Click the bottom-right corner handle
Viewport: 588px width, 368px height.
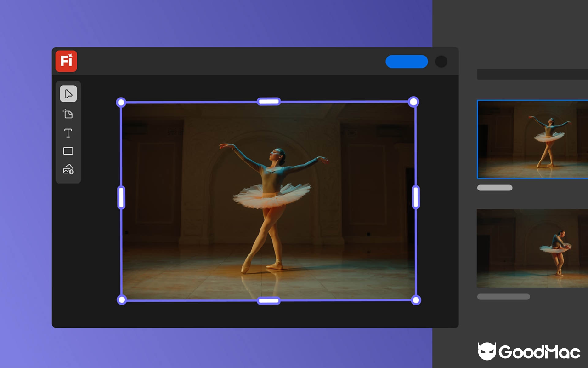(416, 299)
